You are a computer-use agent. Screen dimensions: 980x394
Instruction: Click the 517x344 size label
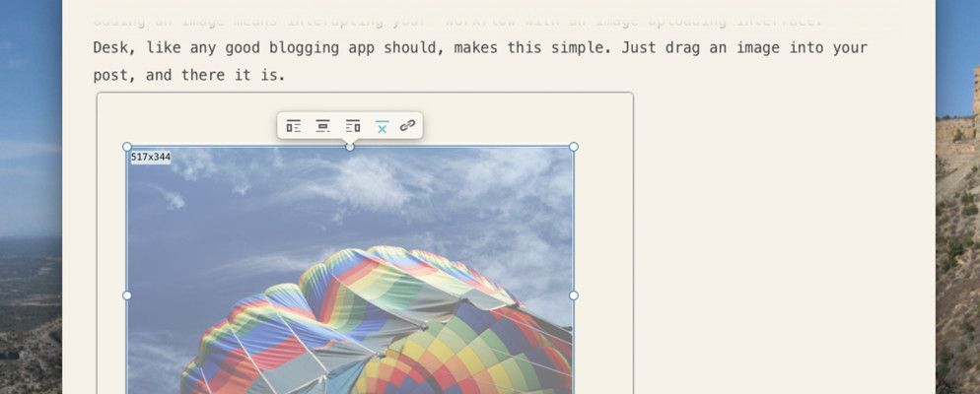coord(151,157)
